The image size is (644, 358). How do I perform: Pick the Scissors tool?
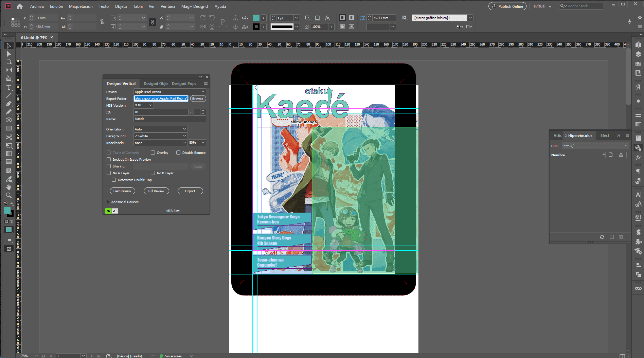[9, 137]
